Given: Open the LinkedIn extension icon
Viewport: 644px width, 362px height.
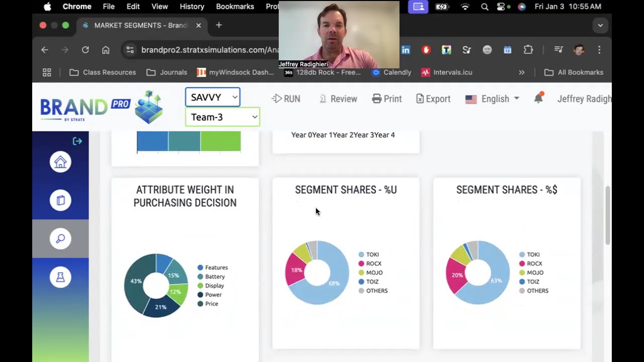Looking at the screenshot, I should [406, 50].
